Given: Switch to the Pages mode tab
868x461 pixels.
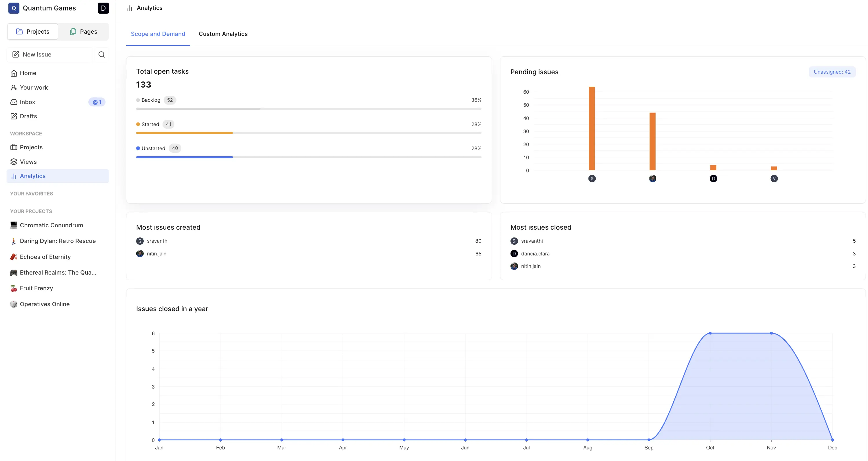Looking at the screenshot, I should click(x=83, y=32).
